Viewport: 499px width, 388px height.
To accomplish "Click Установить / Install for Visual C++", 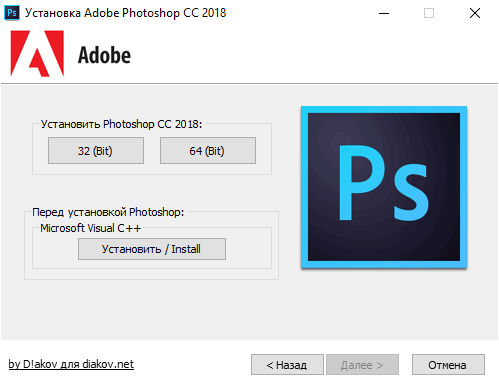I will coord(152,249).
